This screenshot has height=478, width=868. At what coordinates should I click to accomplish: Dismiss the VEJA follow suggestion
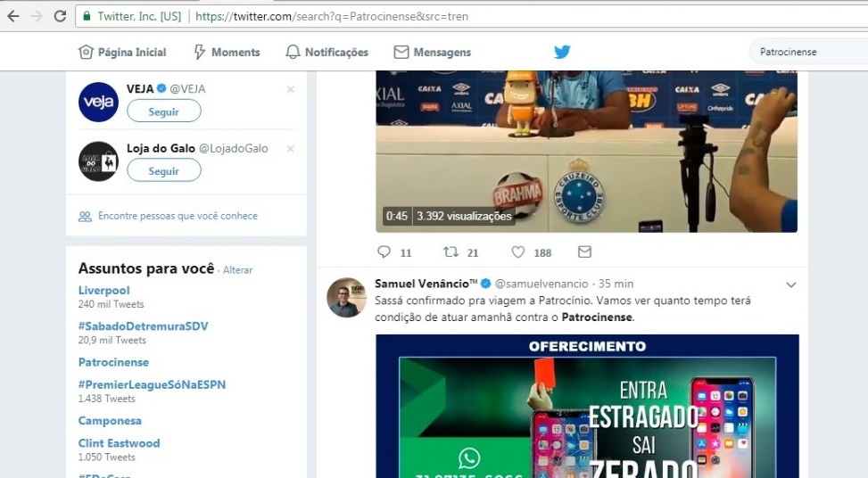(x=290, y=89)
